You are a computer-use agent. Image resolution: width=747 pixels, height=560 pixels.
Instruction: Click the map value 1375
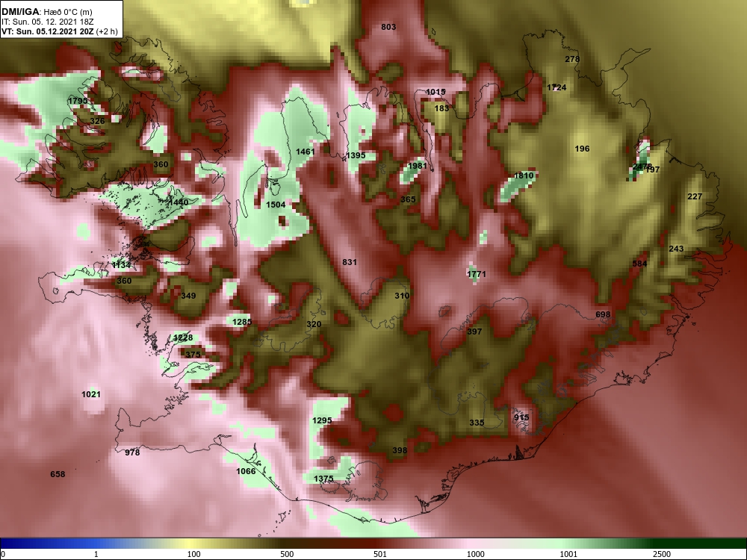pos(323,479)
